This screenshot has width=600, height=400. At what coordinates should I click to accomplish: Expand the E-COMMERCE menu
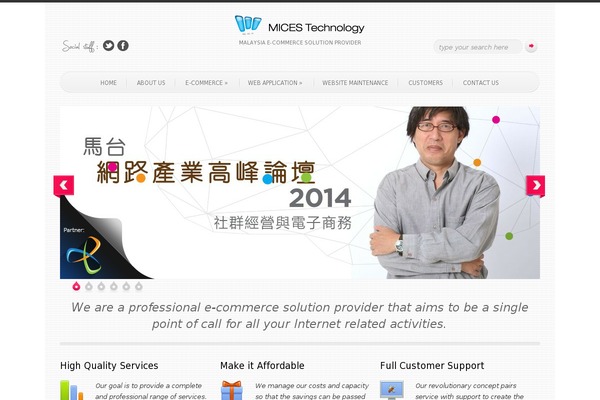206,83
